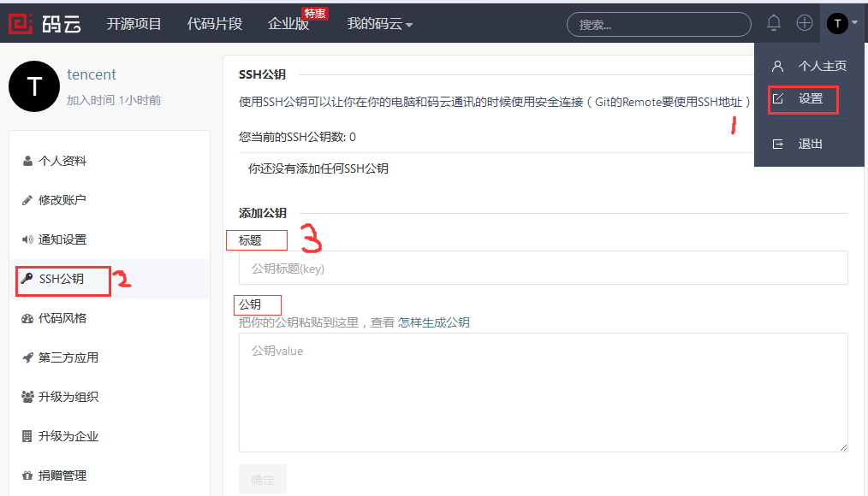Click the 加入时间 1小时前 text
This screenshot has width=868, height=496.
click(114, 100)
